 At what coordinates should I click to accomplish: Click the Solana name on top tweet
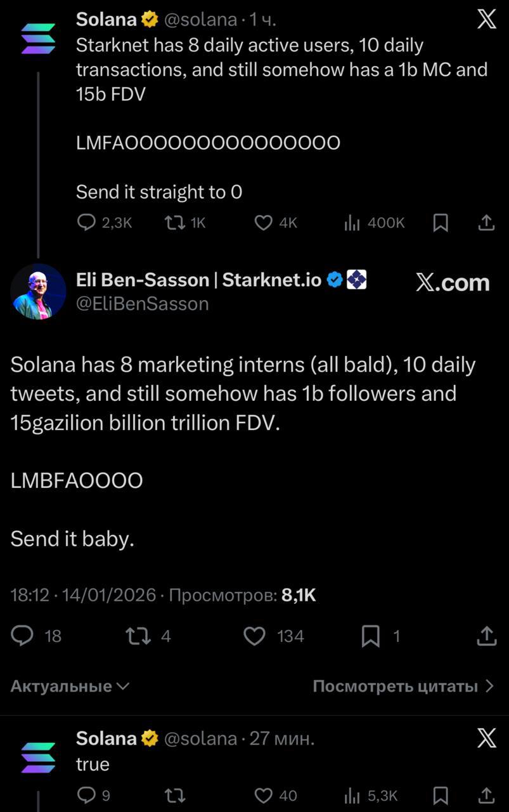coord(106,20)
